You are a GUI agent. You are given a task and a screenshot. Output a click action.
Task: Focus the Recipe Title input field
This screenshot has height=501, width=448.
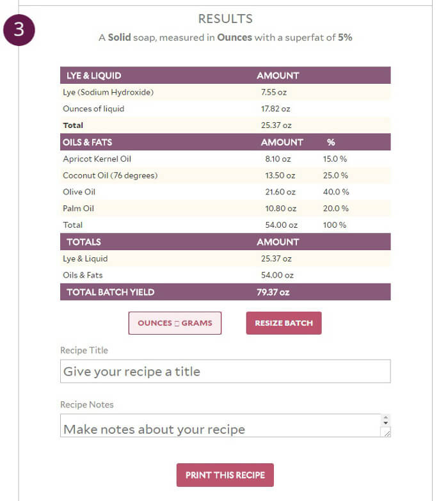click(225, 371)
